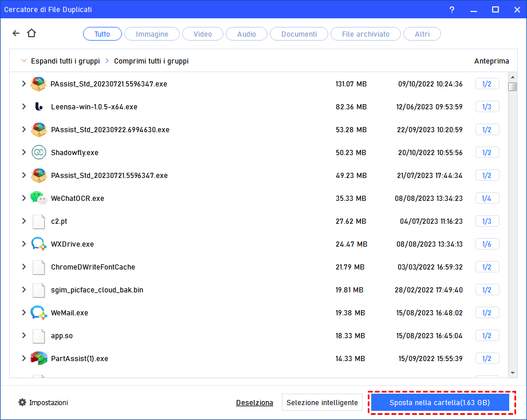Click the Leensa-win-1.0.5-x64.exe file icon
This screenshot has height=420, width=527.
click(39, 107)
